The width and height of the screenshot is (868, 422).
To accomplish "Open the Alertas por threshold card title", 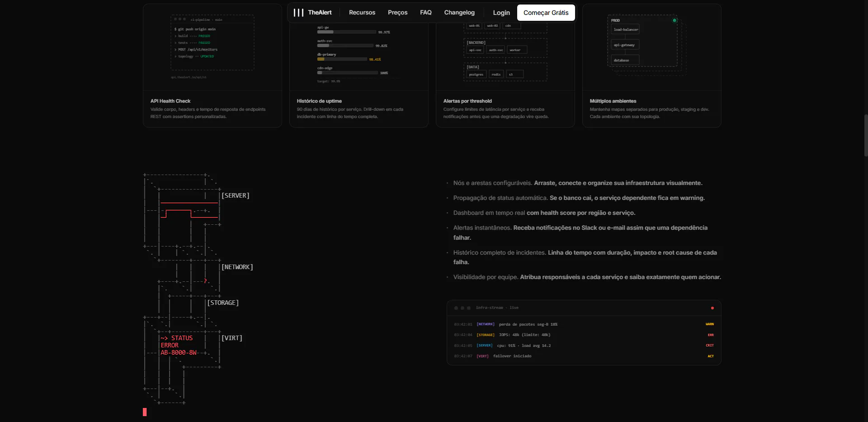I will pos(467,101).
